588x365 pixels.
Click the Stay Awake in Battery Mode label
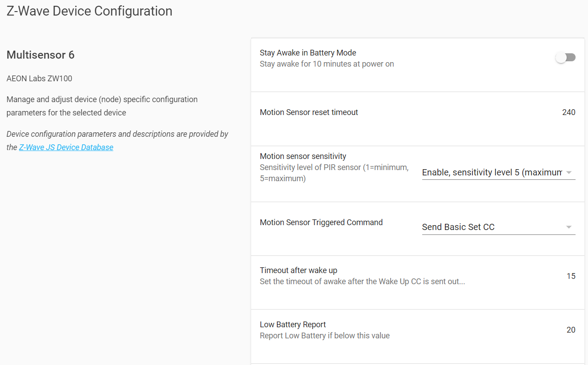(x=308, y=52)
